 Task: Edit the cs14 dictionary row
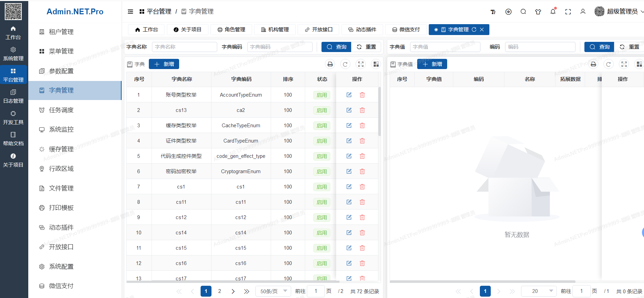pyautogui.click(x=349, y=233)
